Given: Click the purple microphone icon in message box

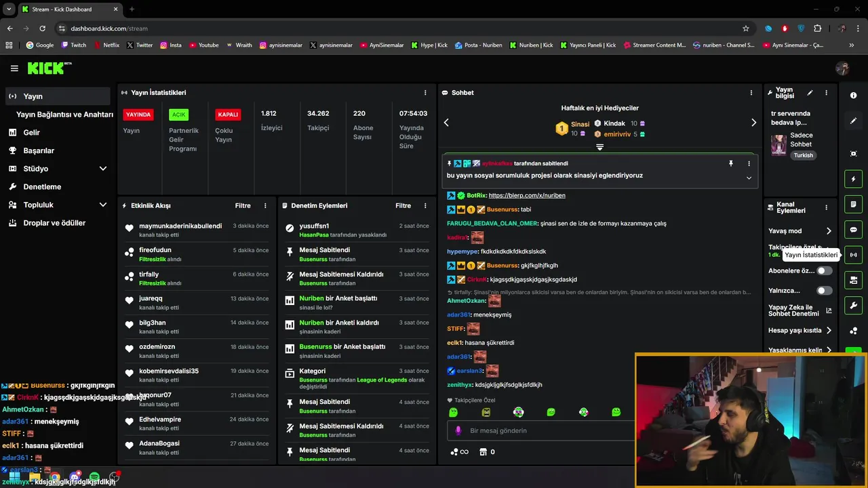Looking at the screenshot, I should (458, 430).
